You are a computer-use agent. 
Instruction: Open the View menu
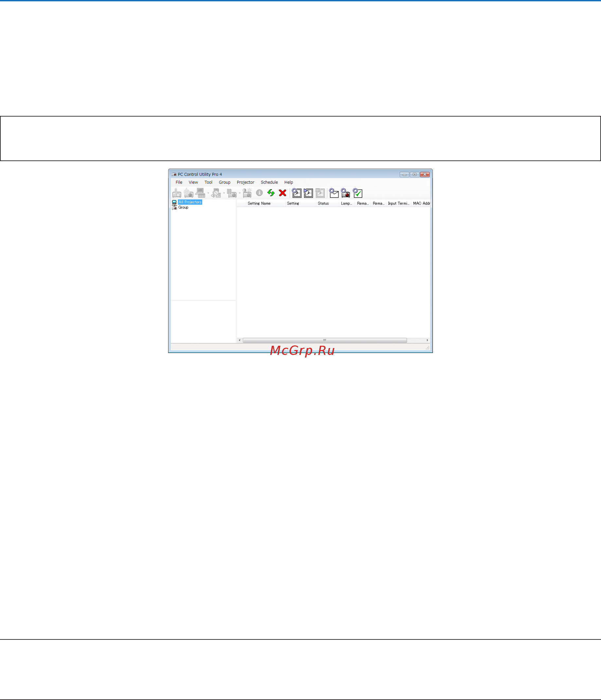click(x=193, y=182)
